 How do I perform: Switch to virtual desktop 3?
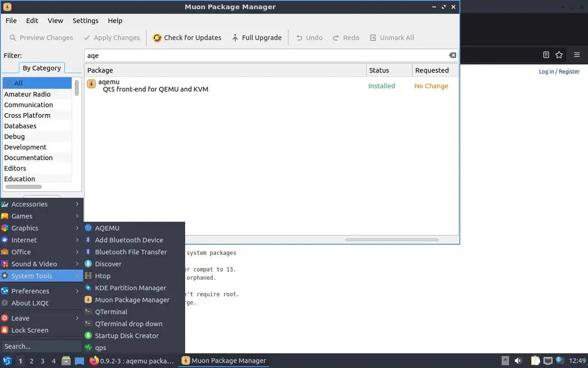pyautogui.click(x=42, y=361)
